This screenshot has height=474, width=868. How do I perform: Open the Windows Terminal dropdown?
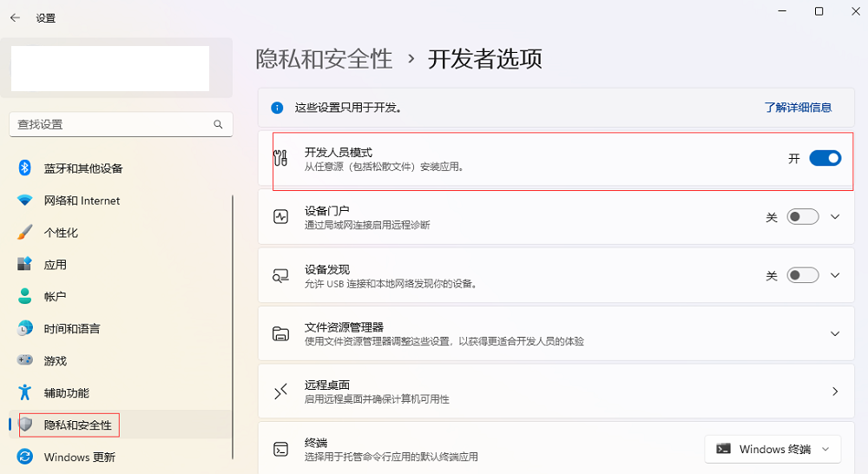tap(773, 449)
